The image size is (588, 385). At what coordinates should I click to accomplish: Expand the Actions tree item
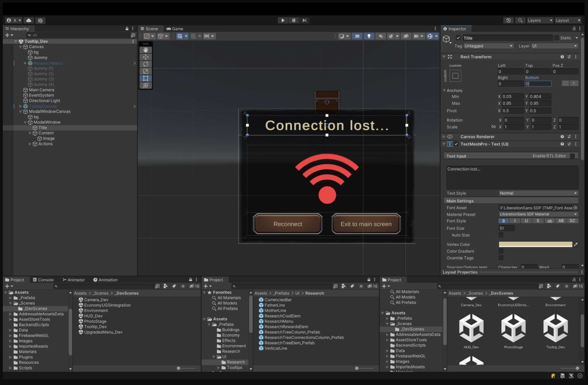click(x=30, y=144)
